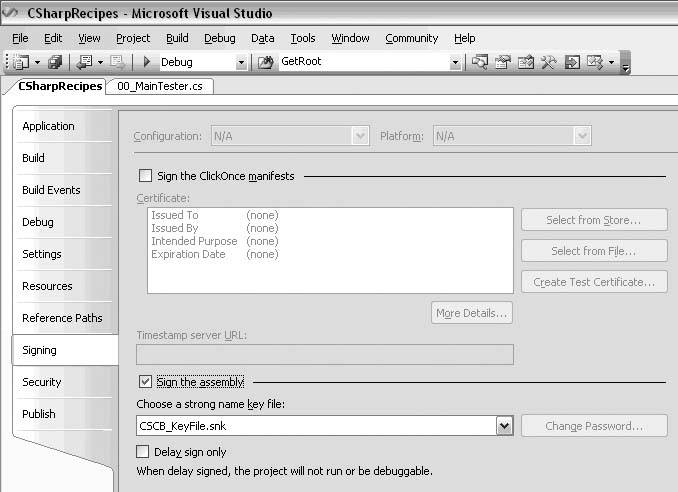Uncheck the Sign the assembly checkbox
Viewport: 678px width, 492px height.
click(145, 382)
